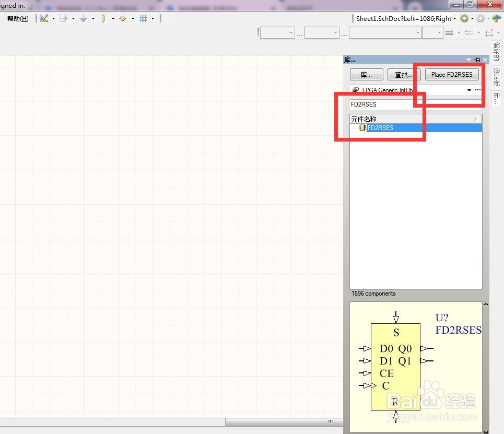
Task: Minimize the application window
Action: [456, 5]
